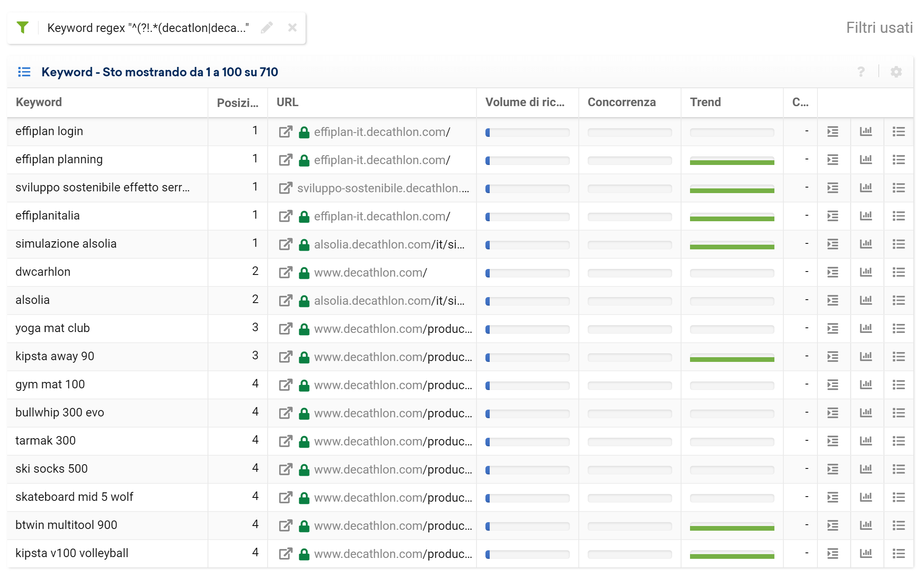Open the external link icon for sviluppo sostenibile row

click(x=286, y=188)
